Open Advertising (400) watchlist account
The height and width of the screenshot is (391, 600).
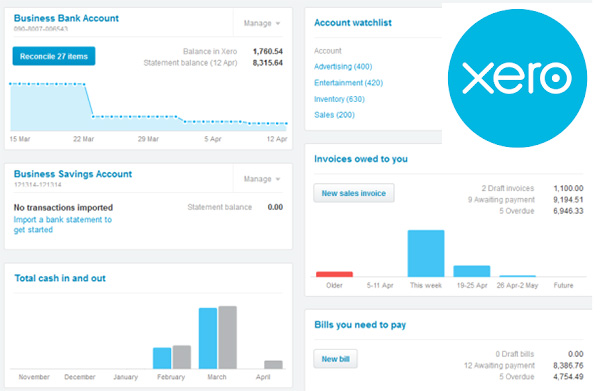click(343, 67)
